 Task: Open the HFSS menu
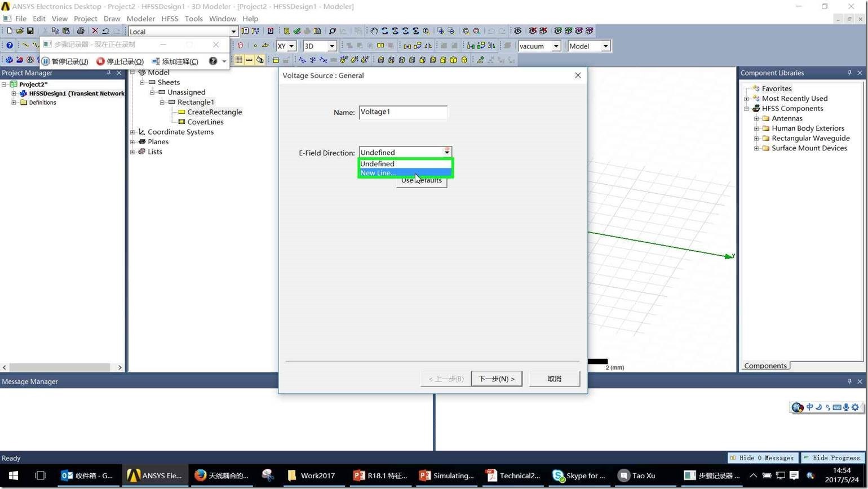[x=170, y=19]
